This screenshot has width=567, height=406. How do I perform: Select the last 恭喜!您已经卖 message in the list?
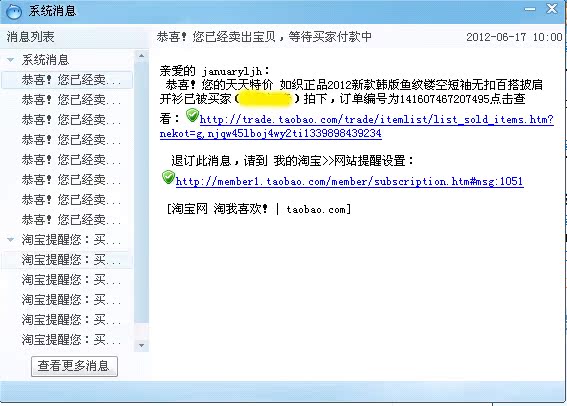[x=67, y=219]
